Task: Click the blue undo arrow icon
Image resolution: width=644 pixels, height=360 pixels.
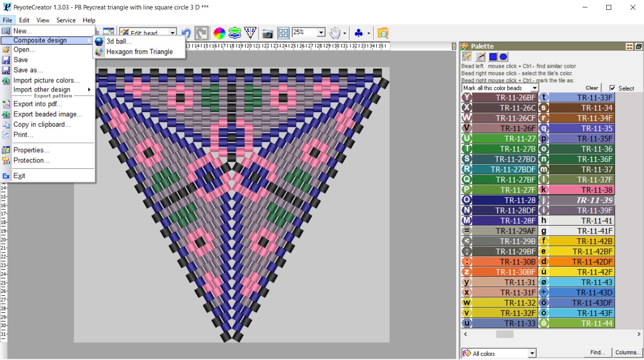Action: 186,33
